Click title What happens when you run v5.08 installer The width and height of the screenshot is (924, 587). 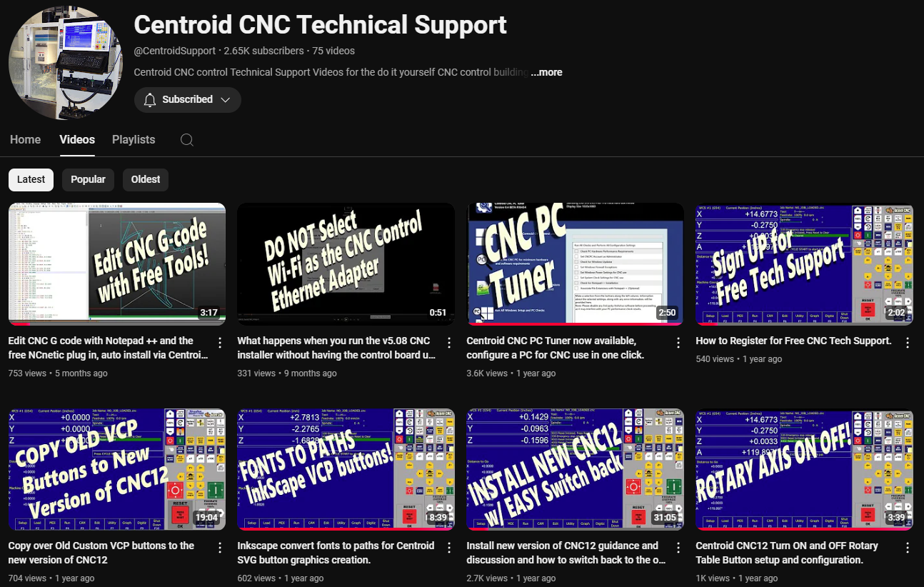point(337,348)
